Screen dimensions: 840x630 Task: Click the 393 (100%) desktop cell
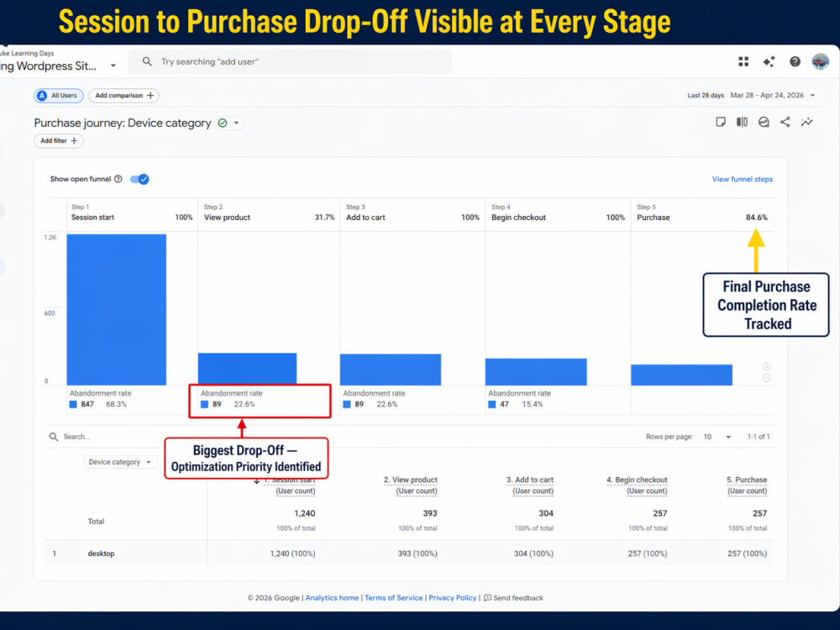click(x=417, y=554)
